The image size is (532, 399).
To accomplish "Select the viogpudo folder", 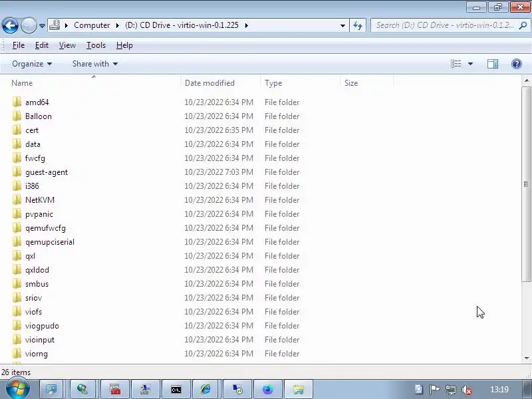I will (x=42, y=326).
